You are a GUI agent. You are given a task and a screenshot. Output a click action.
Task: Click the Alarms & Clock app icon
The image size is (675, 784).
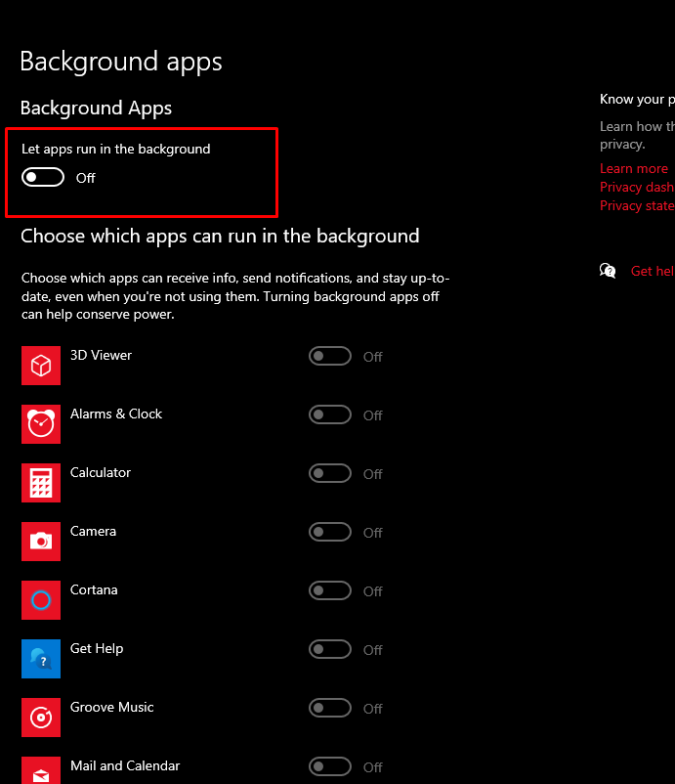pos(41,424)
